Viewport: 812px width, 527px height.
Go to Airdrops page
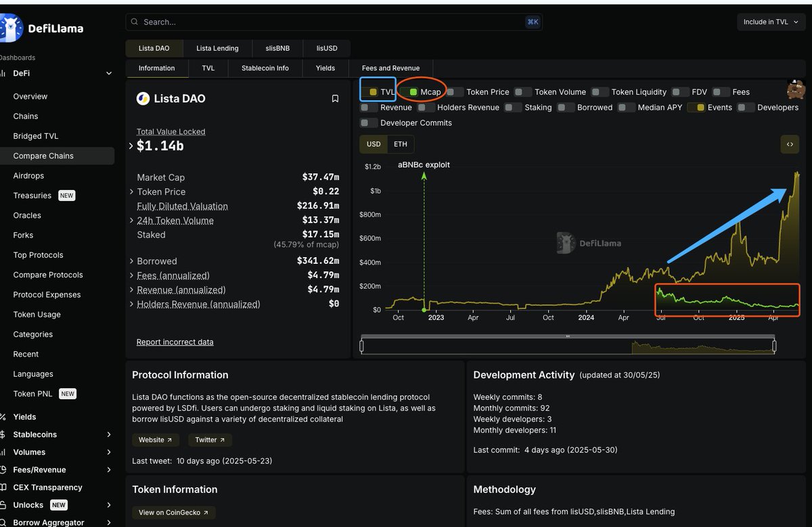point(28,176)
